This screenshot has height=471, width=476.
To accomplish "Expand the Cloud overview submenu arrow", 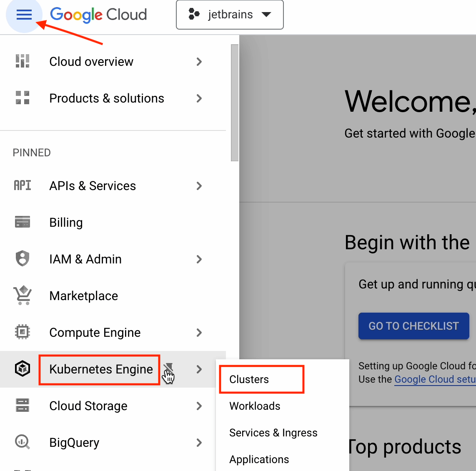I will tap(199, 62).
